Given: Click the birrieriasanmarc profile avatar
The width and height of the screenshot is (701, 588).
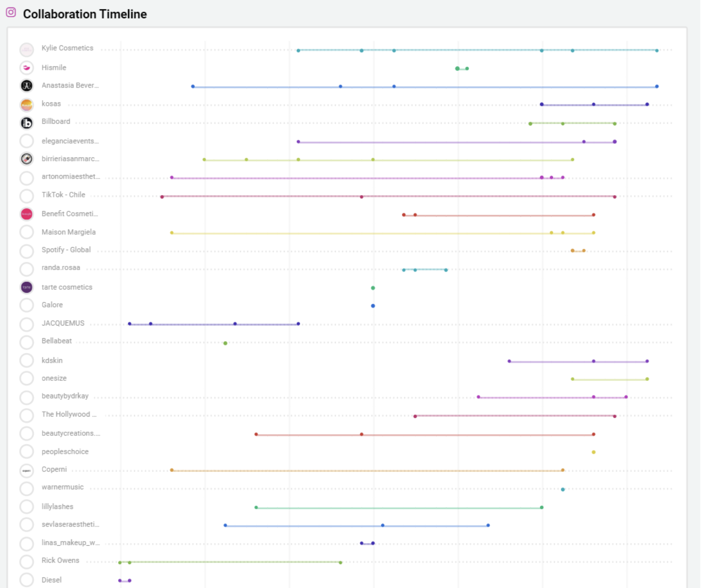Looking at the screenshot, I should [27, 159].
